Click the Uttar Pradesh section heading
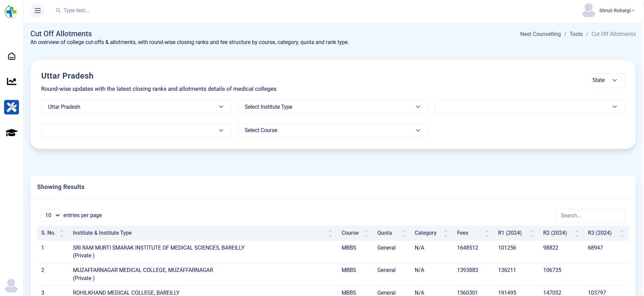Image resolution: width=644 pixels, height=296 pixels. pos(67,76)
